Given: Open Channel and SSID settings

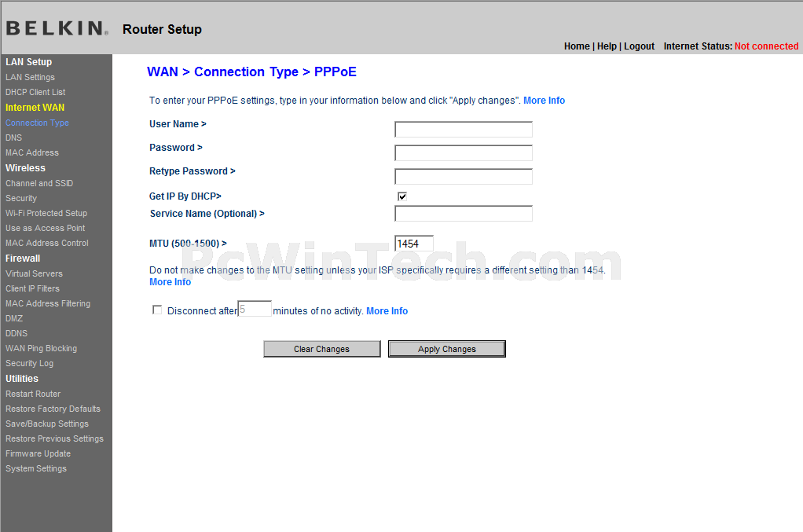Looking at the screenshot, I should tap(39, 183).
